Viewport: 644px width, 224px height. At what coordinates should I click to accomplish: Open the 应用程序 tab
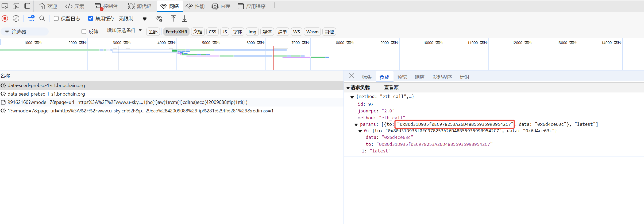[x=252, y=6]
